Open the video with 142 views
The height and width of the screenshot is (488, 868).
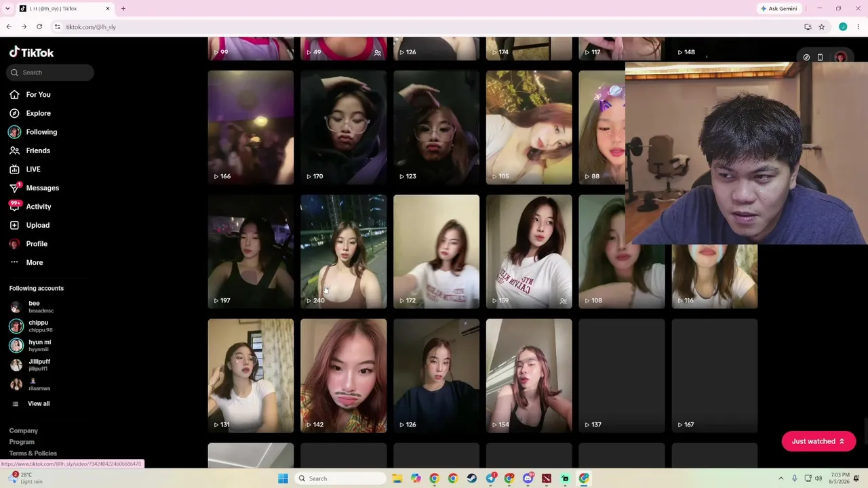tap(344, 375)
